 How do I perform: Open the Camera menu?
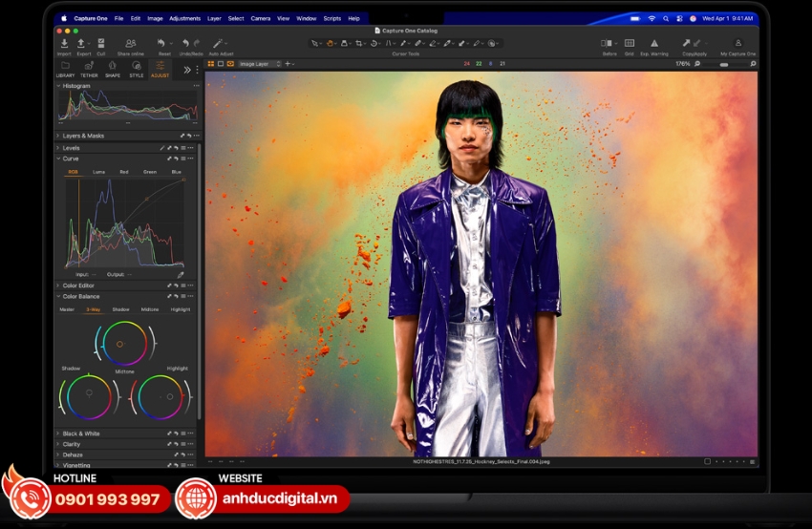tap(261, 18)
